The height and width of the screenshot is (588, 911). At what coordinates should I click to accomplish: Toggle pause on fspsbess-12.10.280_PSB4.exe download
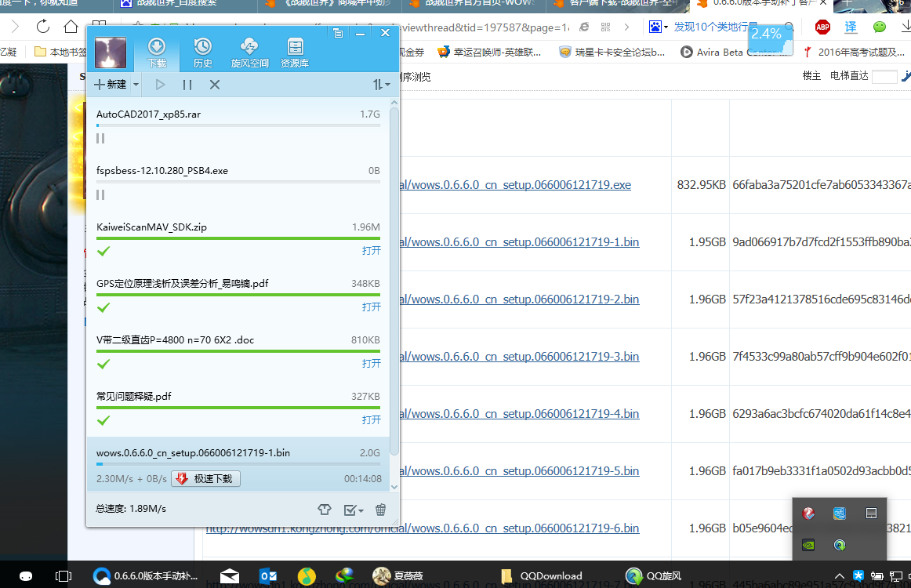(100, 194)
